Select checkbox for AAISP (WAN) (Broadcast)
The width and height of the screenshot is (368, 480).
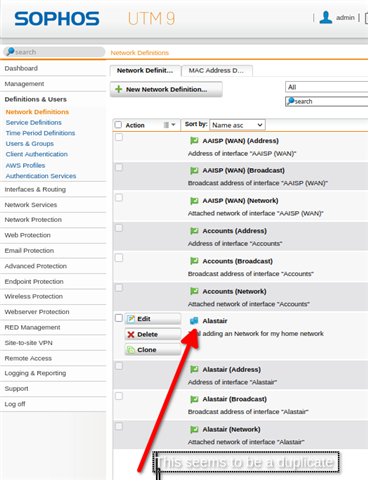pos(119,167)
